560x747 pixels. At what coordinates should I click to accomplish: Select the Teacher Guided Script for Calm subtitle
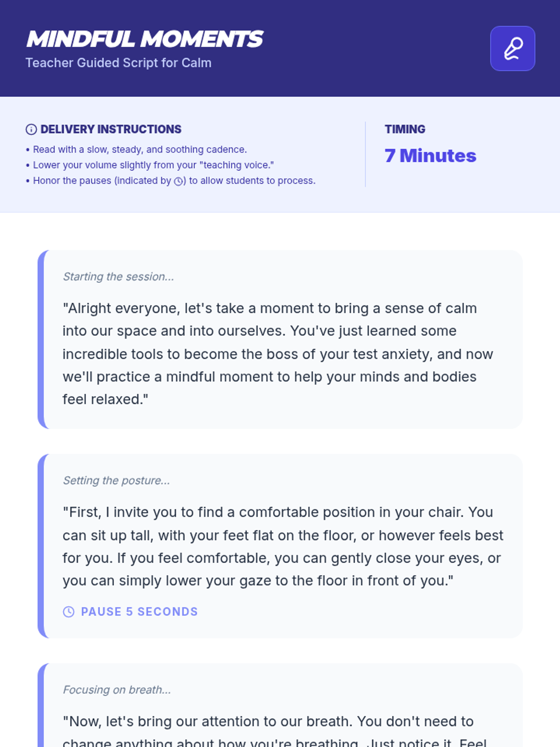[119, 63]
